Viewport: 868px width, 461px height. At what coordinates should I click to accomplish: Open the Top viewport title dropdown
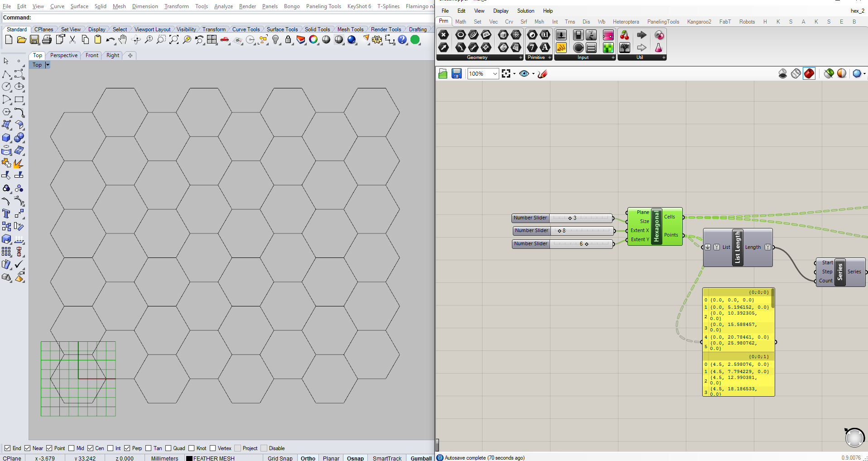coord(47,65)
